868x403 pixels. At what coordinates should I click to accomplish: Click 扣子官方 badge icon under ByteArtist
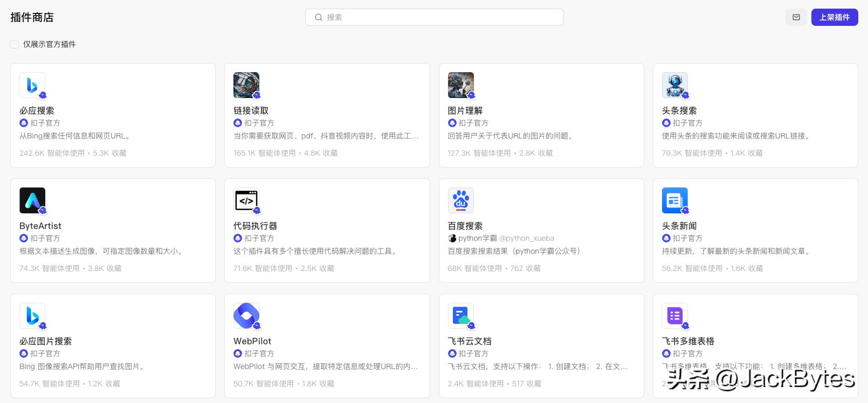(24, 238)
